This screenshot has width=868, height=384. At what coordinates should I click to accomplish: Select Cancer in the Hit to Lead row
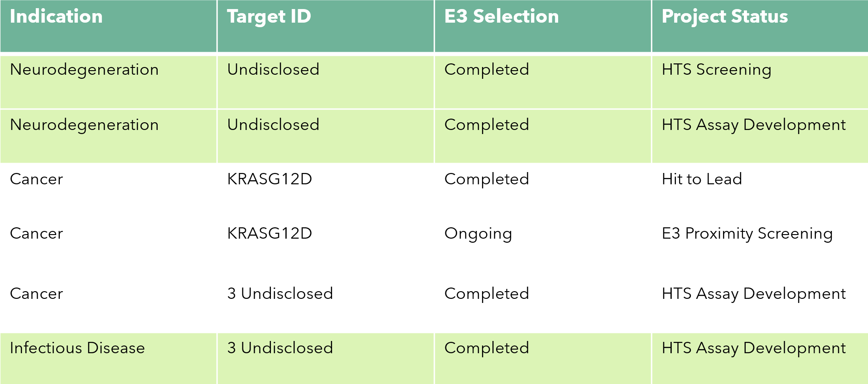pyautogui.click(x=36, y=179)
